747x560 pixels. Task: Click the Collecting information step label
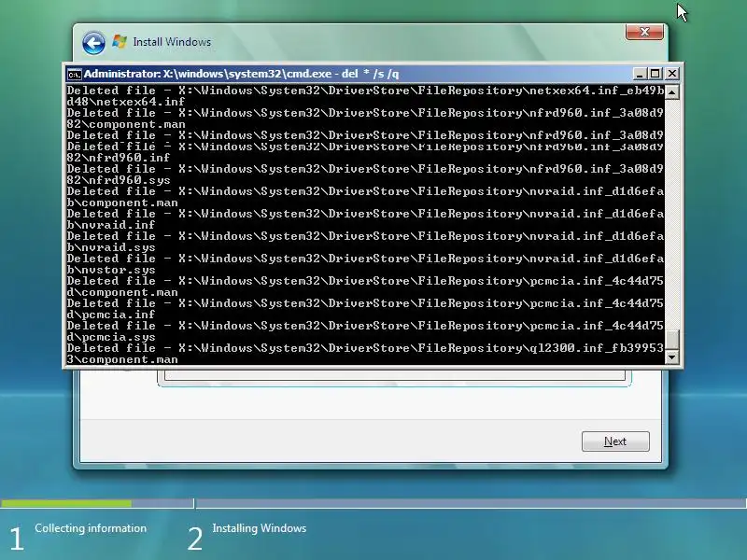click(91, 528)
